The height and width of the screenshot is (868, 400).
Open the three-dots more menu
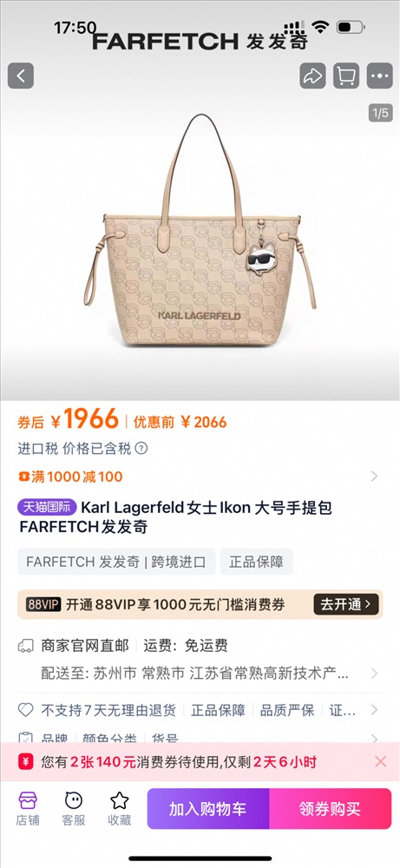coord(379,76)
